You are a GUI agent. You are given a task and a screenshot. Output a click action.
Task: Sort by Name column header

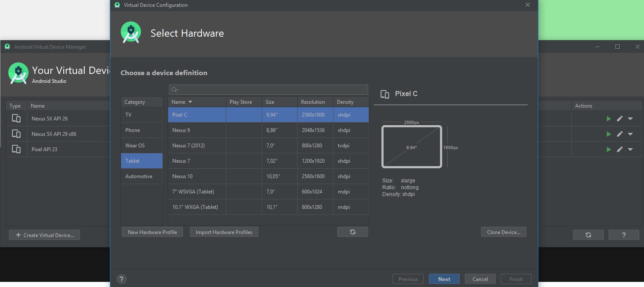tap(197, 102)
